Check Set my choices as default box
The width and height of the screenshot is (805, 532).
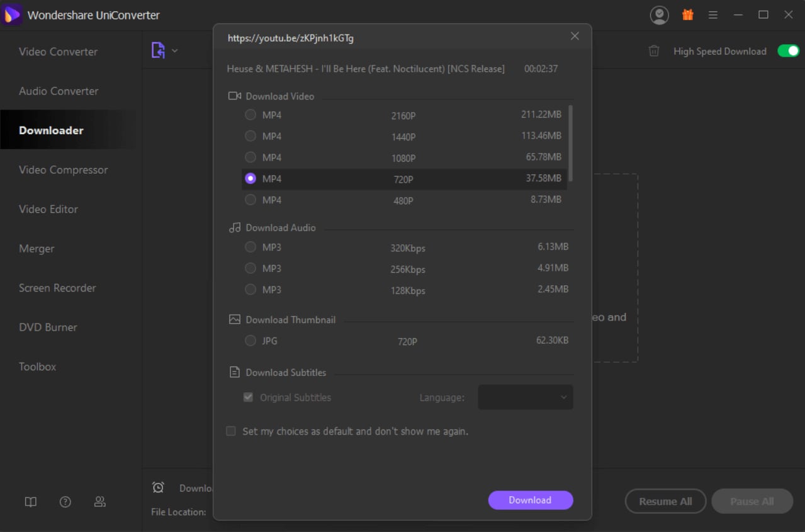point(231,431)
